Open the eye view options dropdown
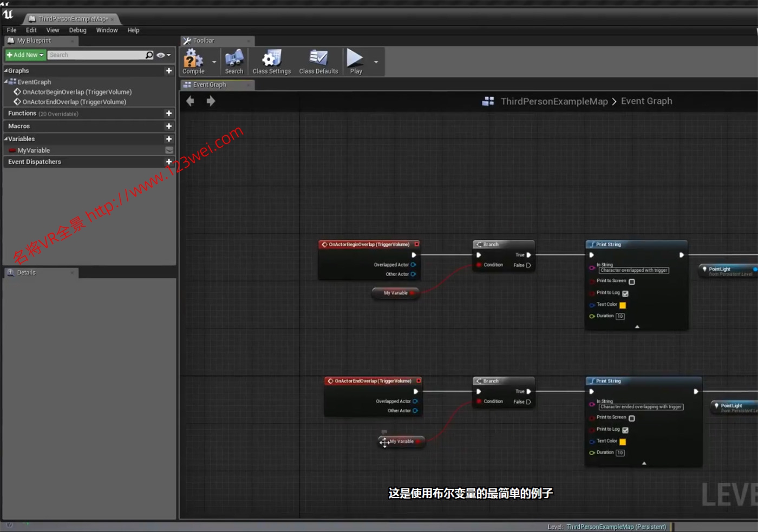 coord(164,55)
